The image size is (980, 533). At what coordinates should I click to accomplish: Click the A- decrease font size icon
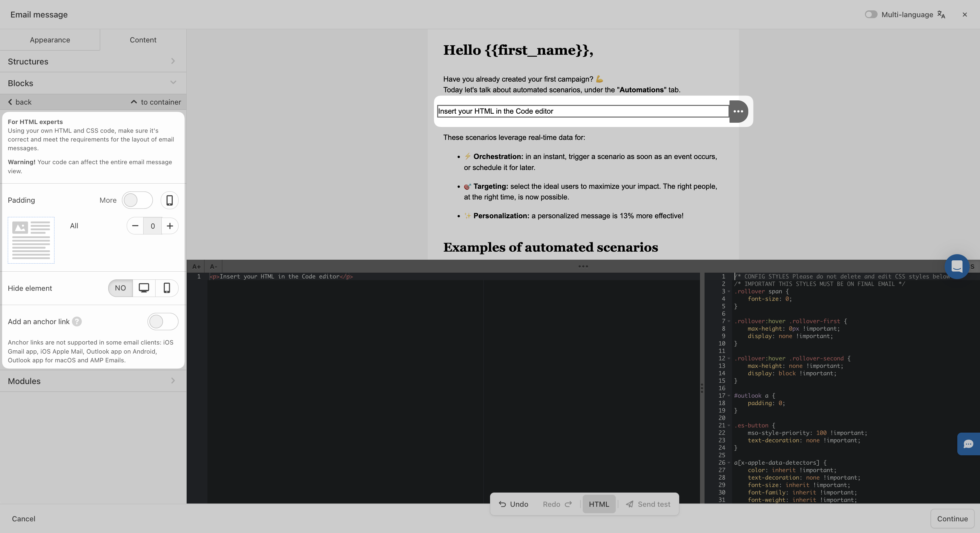(x=214, y=266)
